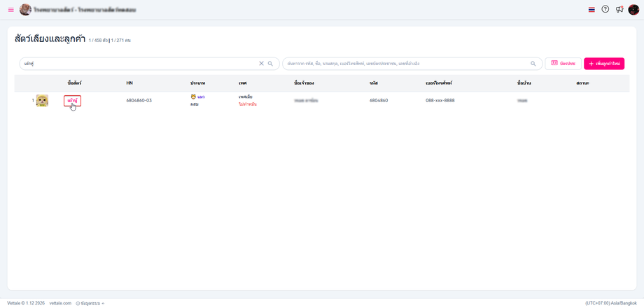Viewport: 644px width, 308px height.
Task: Click the clinic logo in header
Action: pos(25,10)
